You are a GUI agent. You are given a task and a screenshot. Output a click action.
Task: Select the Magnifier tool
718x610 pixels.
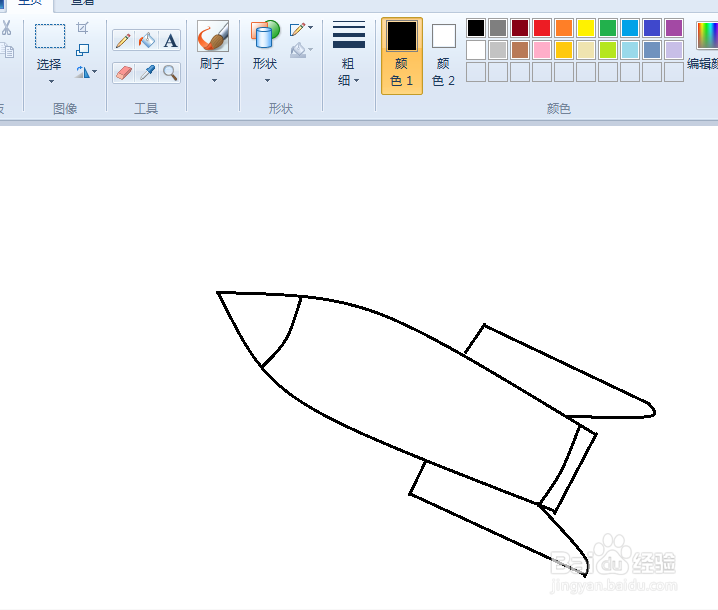[170, 73]
